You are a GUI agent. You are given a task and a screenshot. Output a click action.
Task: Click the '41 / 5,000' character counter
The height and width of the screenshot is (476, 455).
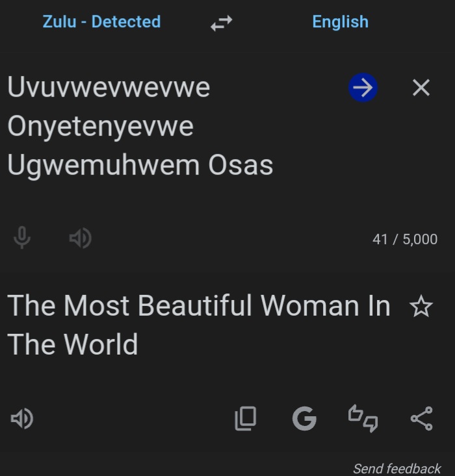404,239
